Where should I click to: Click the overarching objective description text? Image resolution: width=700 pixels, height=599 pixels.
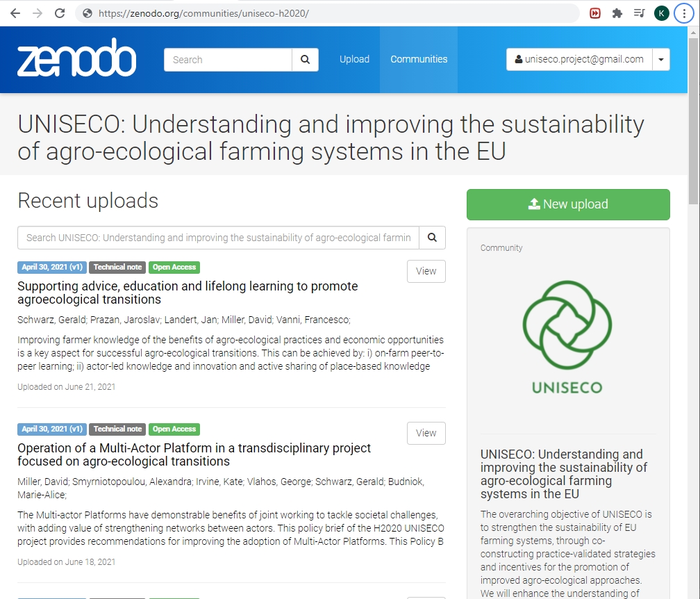(x=568, y=554)
